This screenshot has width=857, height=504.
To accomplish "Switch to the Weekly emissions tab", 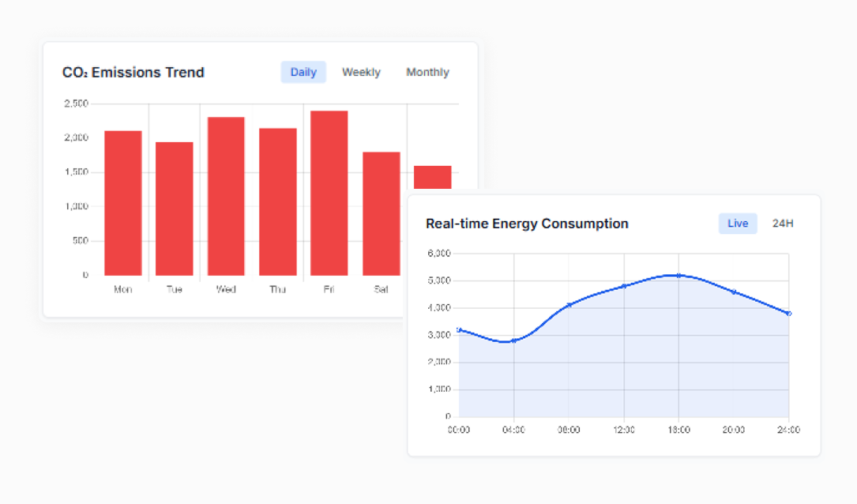I will pyautogui.click(x=361, y=72).
